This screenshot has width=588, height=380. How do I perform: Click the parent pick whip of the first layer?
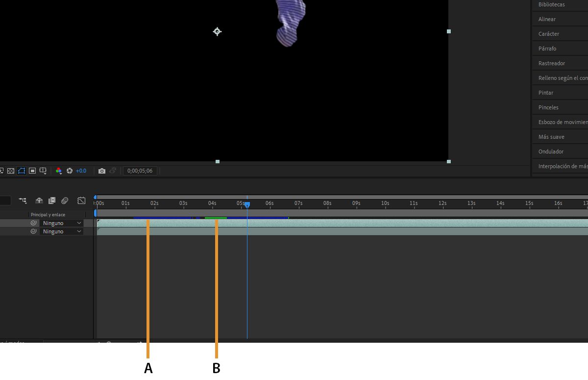click(33, 223)
